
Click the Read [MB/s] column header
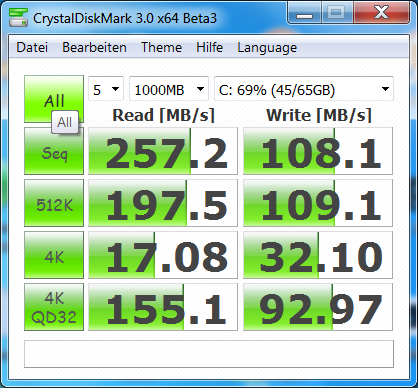pos(163,115)
